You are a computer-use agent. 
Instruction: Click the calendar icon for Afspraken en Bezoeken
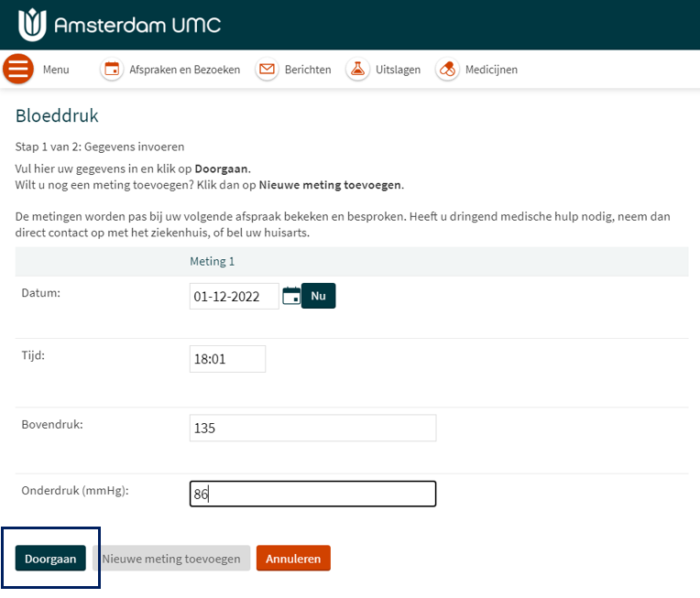point(112,70)
